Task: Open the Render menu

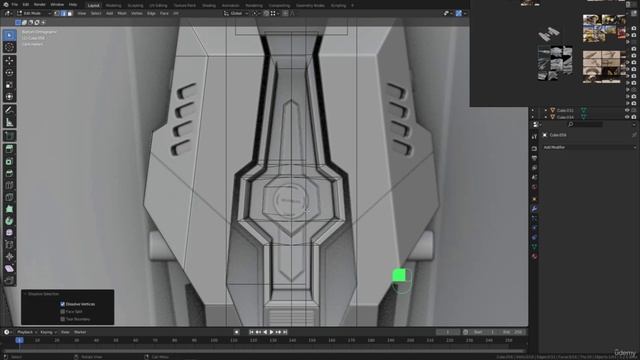Action: [x=40, y=4]
